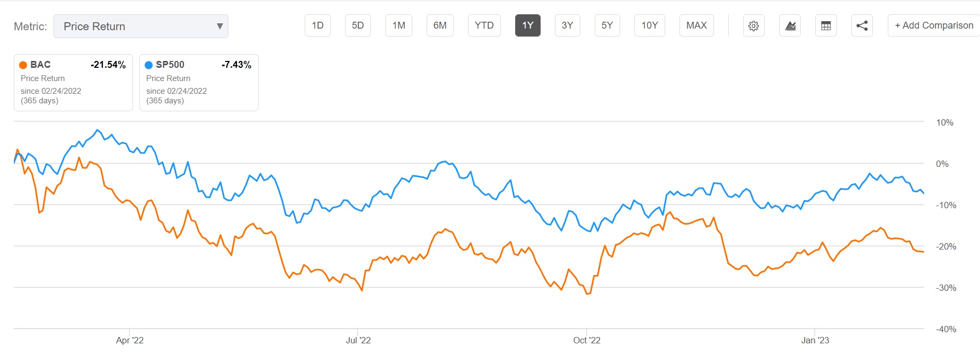The image size is (980, 355).
Task: Click the active 1Y range button
Action: [x=527, y=25]
